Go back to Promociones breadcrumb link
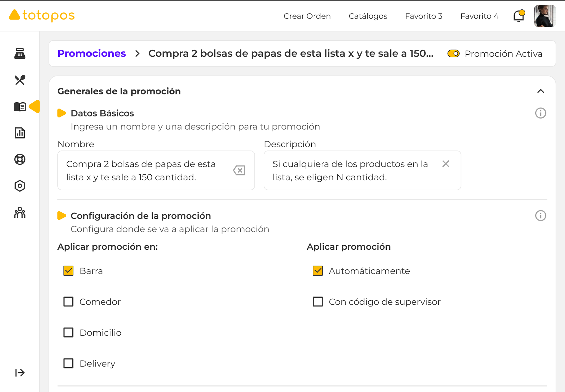The height and width of the screenshot is (392, 565). click(92, 54)
